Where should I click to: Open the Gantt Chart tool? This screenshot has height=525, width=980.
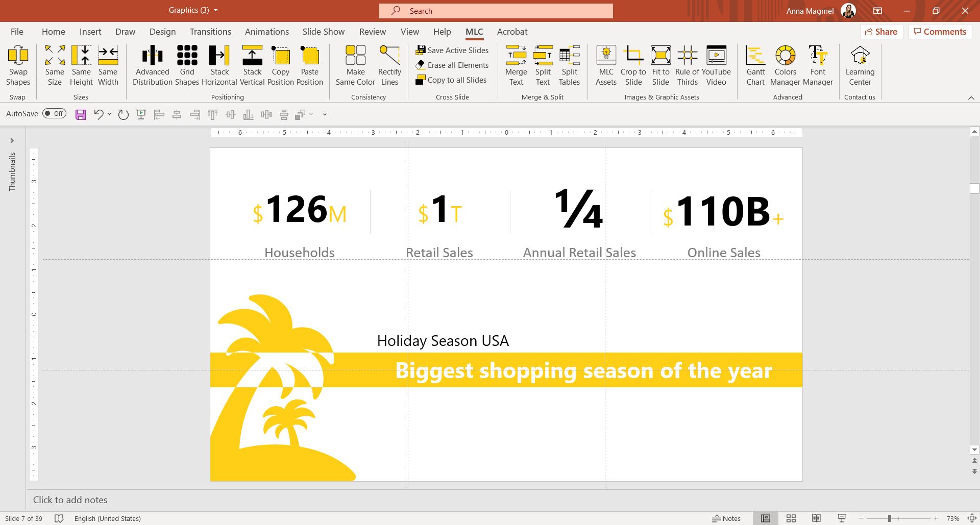point(755,56)
